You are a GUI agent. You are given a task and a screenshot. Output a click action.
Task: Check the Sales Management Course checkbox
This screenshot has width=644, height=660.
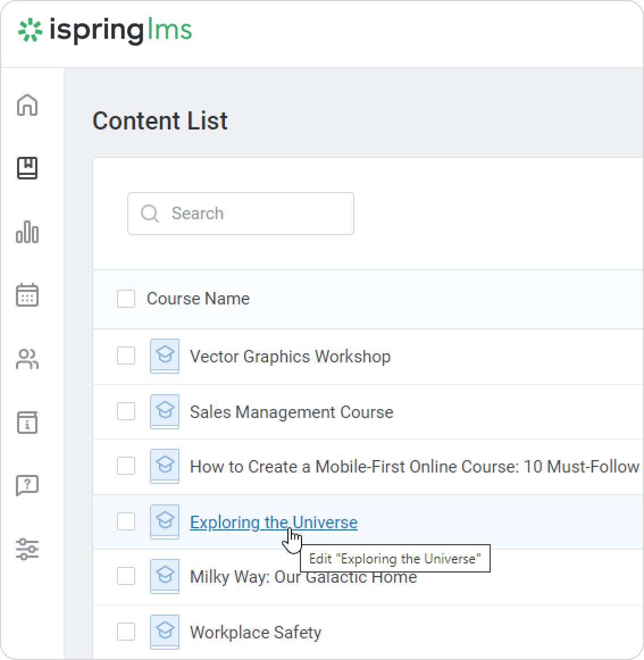tap(126, 411)
